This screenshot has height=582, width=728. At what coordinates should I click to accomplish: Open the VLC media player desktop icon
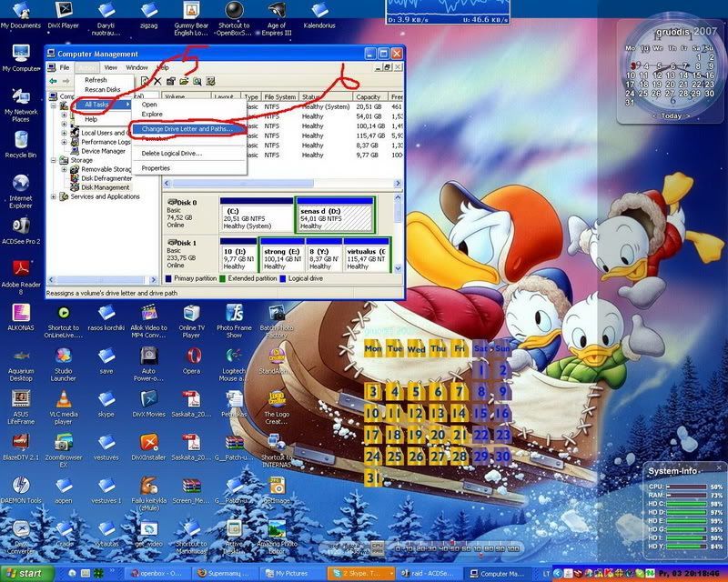point(63,407)
